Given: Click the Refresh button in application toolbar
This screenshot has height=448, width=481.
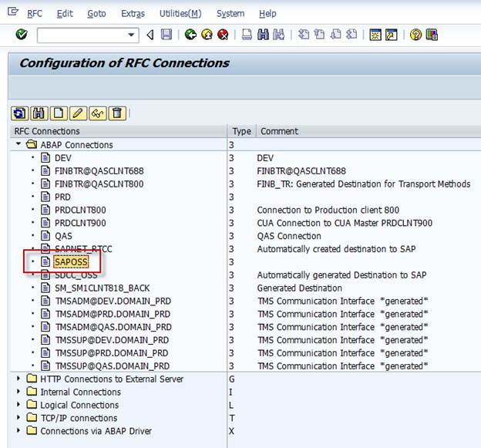Looking at the screenshot, I should coord(19,113).
